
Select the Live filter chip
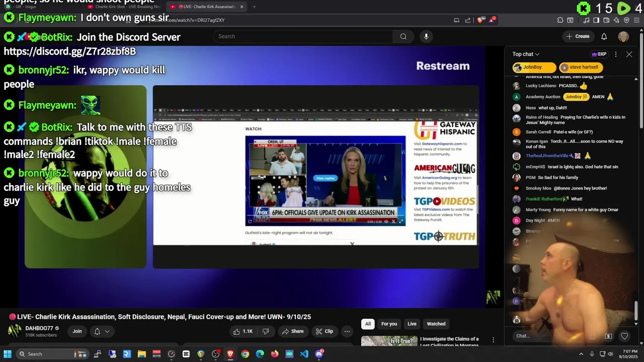click(x=412, y=324)
